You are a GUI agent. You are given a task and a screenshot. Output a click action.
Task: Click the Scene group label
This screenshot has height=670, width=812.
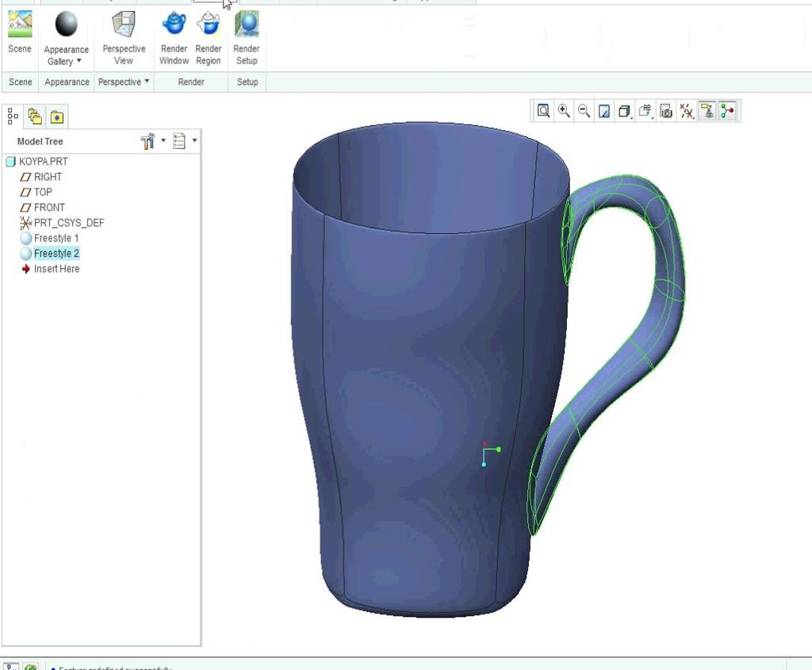click(20, 82)
